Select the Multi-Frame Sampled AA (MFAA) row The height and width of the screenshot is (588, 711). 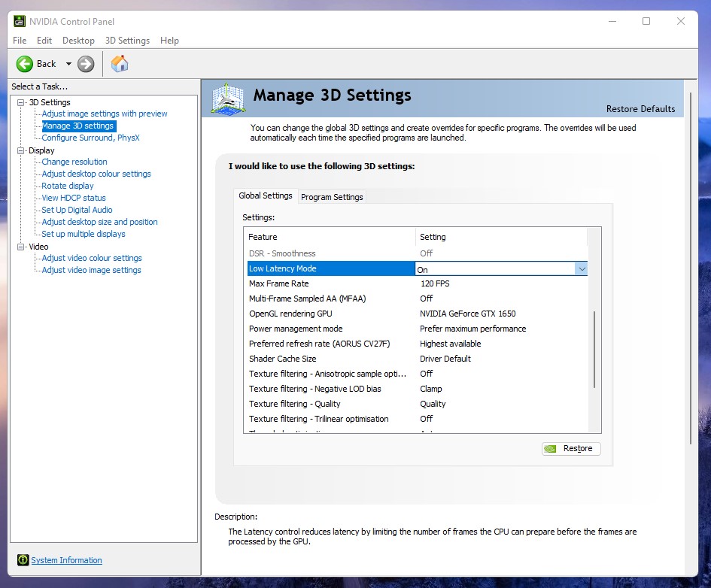pos(417,299)
